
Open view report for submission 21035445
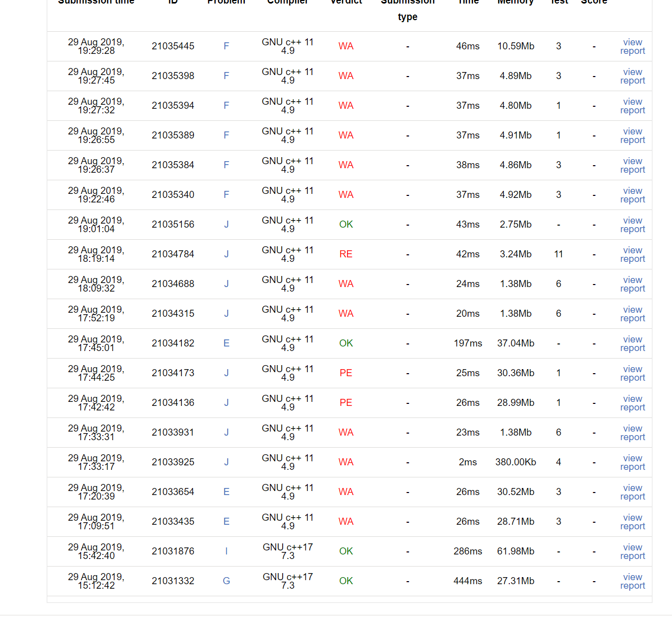click(632, 46)
